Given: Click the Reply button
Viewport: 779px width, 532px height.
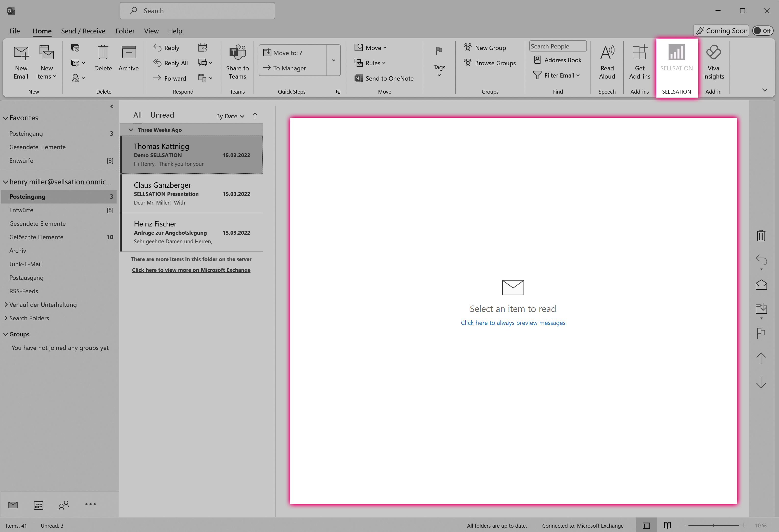Looking at the screenshot, I should pyautogui.click(x=166, y=48).
